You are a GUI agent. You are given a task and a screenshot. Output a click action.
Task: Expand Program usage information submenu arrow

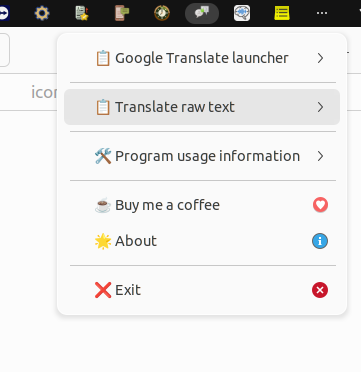[x=320, y=156]
